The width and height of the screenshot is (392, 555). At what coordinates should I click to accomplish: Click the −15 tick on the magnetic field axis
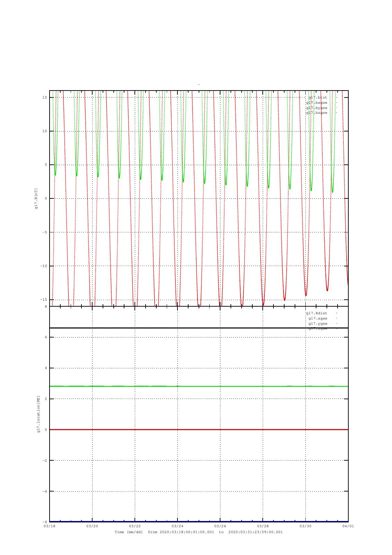pos(43,300)
